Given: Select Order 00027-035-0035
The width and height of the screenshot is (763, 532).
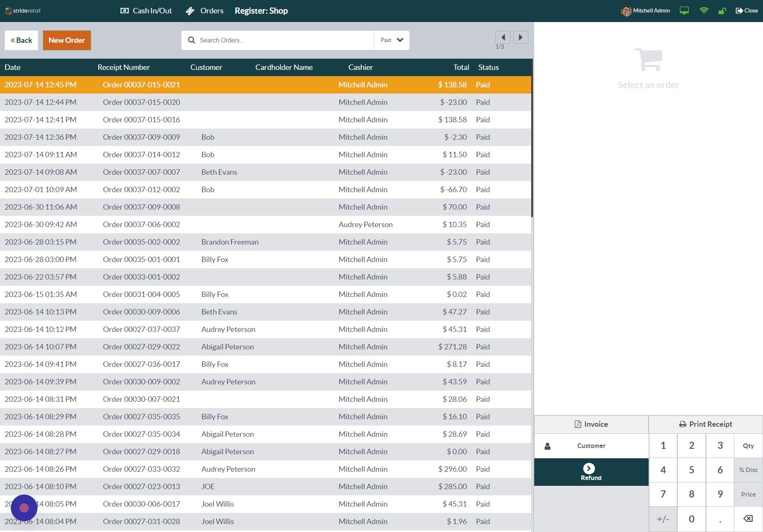Looking at the screenshot, I should coord(265,417).
